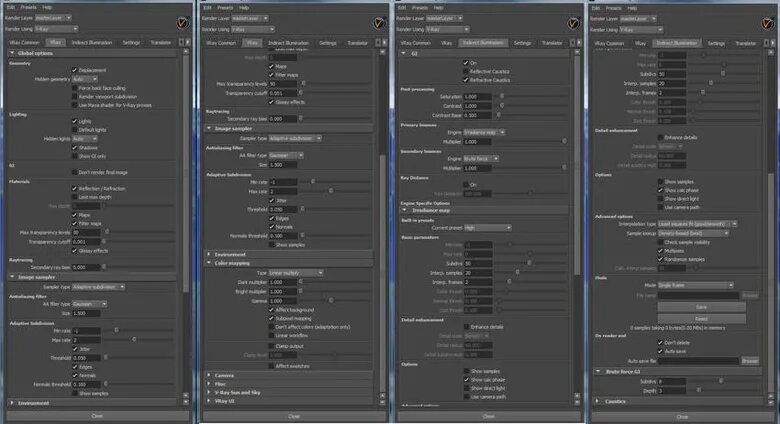
Task: Click the tab scroll left arrow in Global options panel
Action: pyautogui.click(x=181, y=42)
